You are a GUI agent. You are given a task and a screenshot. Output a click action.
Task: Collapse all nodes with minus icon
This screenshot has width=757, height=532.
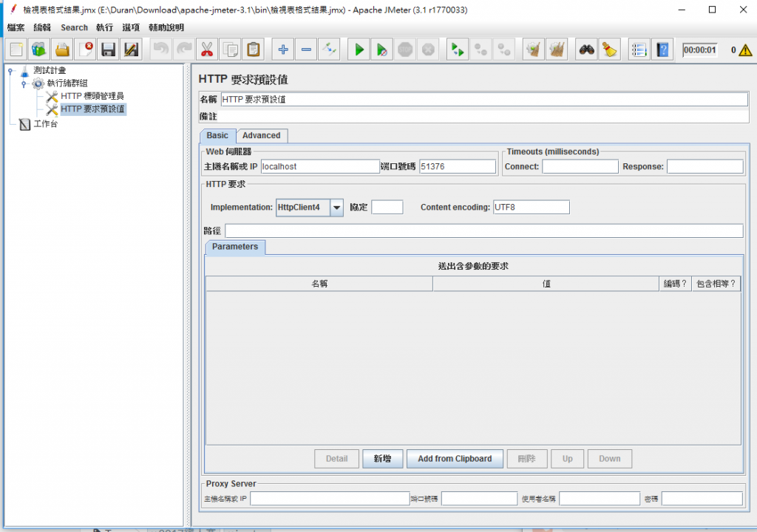pyautogui.click(x=306, y=50)
